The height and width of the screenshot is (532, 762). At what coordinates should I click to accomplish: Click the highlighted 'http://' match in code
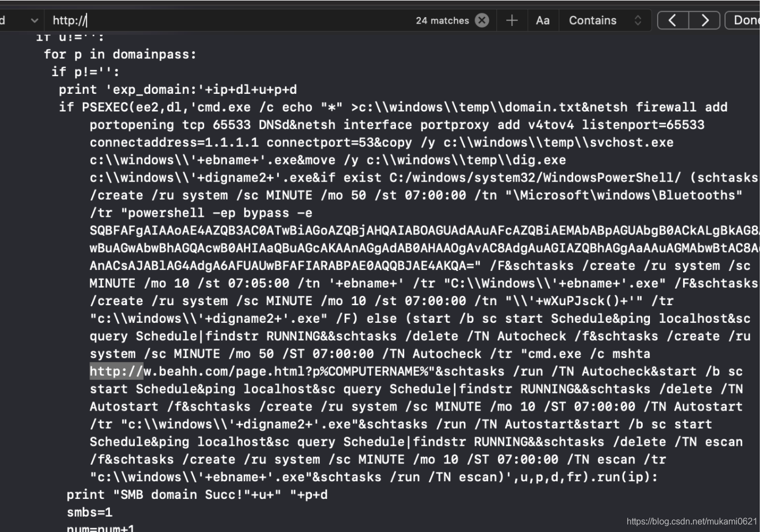coord(116,371)
